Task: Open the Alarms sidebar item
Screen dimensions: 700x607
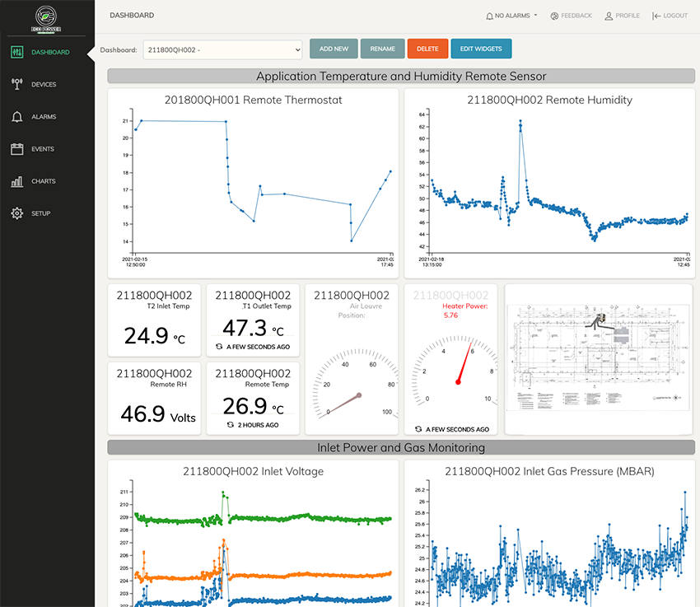Action: (x=44, y=117)
